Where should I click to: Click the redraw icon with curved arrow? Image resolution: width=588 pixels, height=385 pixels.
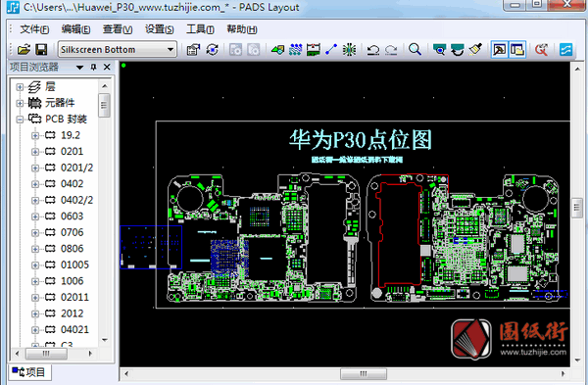(x=457, y=50)
